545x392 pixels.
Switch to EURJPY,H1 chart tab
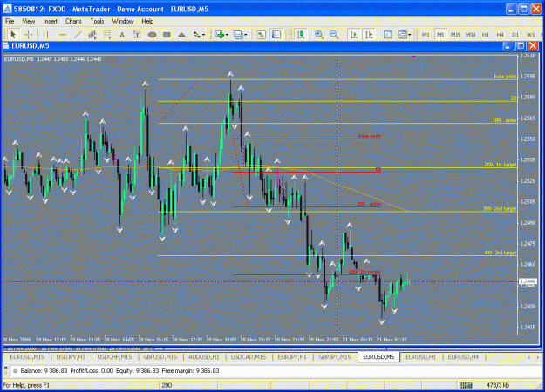point(292,357)
